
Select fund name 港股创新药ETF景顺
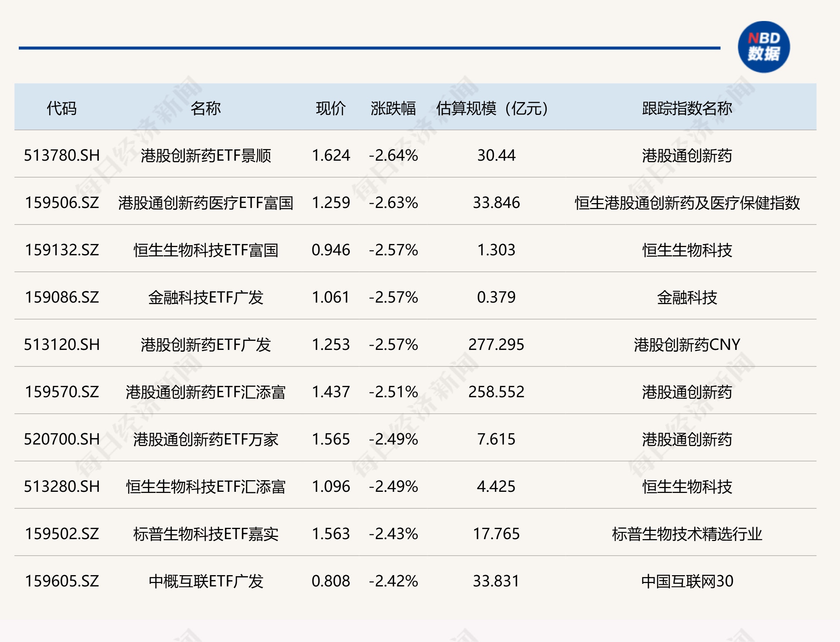click(x=206, y=155)
